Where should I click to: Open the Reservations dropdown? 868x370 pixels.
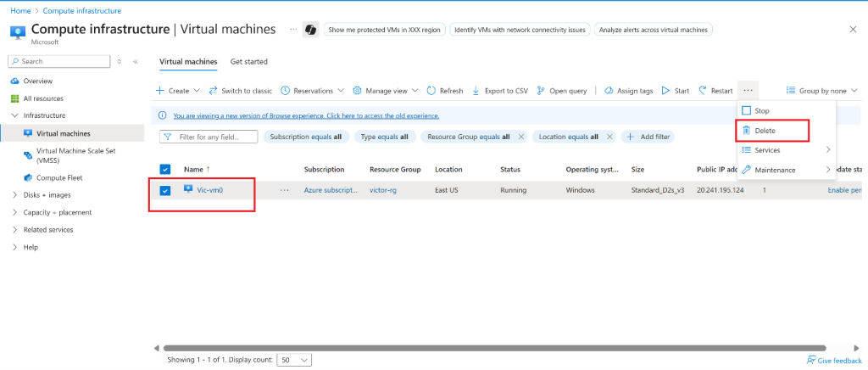[313, 91]
